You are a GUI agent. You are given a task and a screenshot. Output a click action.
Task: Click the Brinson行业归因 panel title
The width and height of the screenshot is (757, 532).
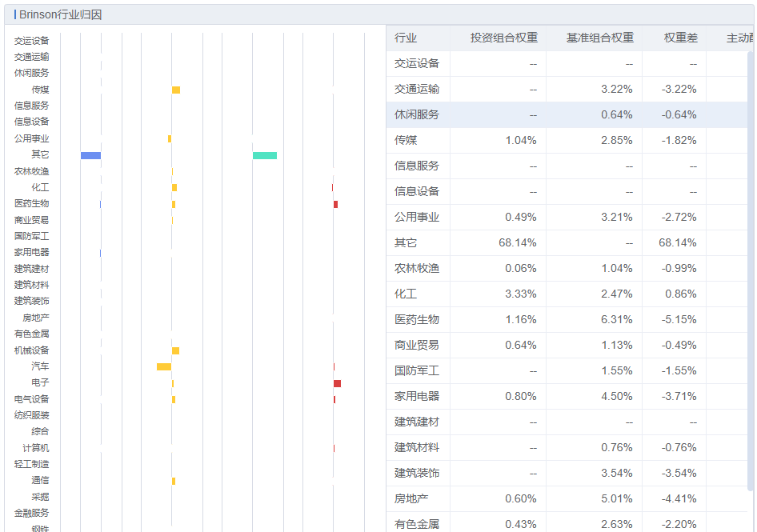pyautogui.click(x=60, y=14)
